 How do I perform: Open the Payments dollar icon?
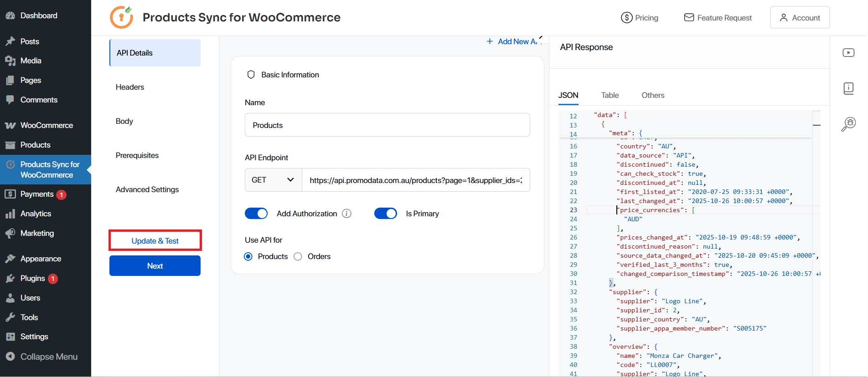pyautogui.click(x=10, y=194)
